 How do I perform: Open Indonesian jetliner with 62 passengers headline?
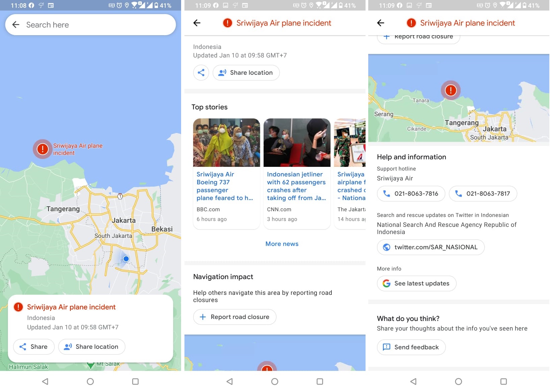tap(296, 186)
